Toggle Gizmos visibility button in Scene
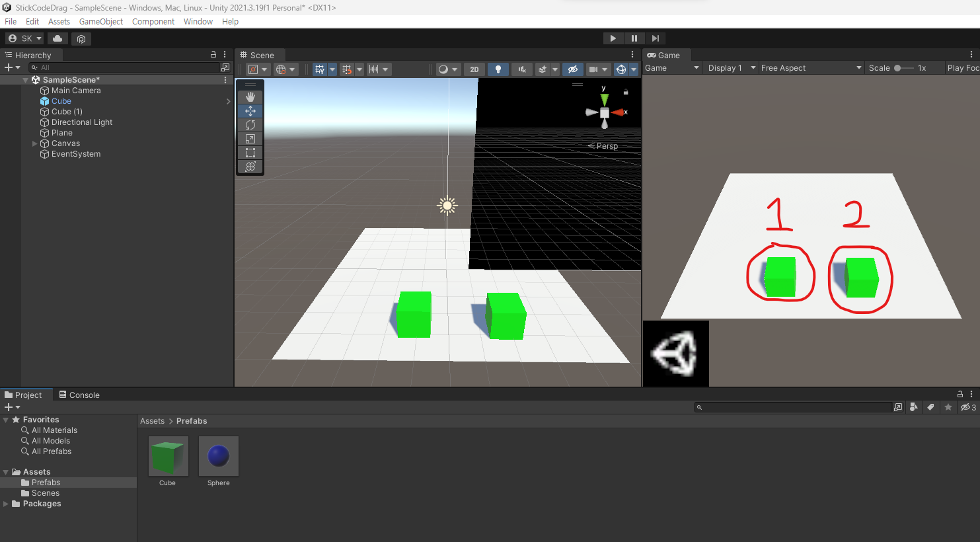 pos(621,69)
